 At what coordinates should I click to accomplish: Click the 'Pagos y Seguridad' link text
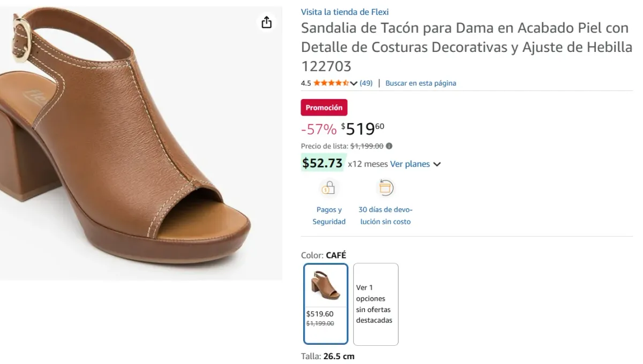328,215
